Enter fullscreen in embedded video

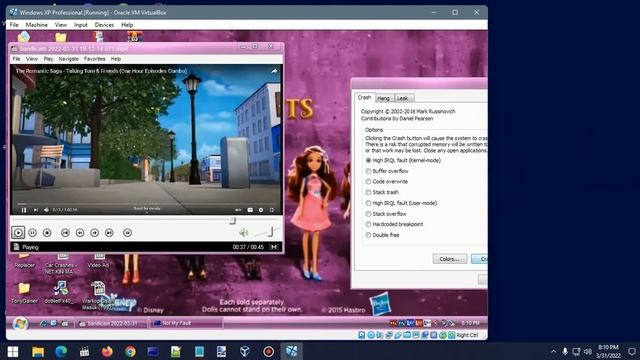click(x=272, y=210)
